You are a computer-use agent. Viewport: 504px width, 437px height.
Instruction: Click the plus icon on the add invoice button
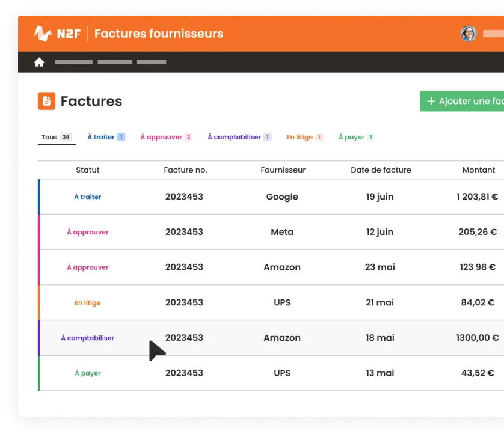(x=431, y=101)
